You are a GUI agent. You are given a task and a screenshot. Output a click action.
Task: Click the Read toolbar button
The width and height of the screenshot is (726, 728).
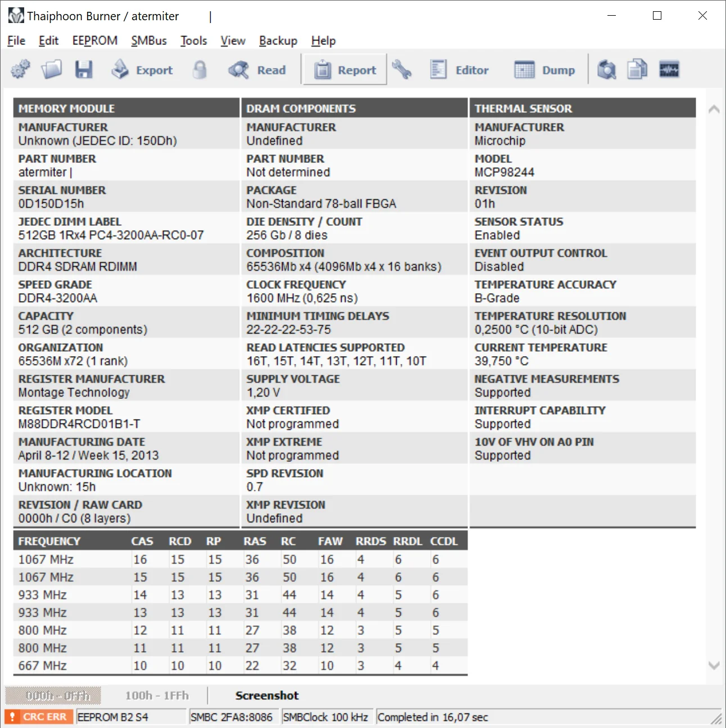coord(257,70)
